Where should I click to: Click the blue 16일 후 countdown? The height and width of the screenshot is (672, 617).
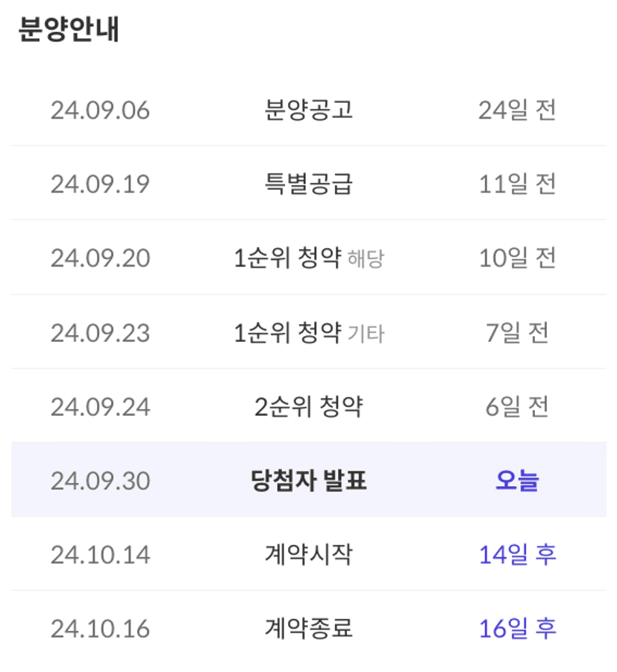pyautogui.click(x=517, y=629)
